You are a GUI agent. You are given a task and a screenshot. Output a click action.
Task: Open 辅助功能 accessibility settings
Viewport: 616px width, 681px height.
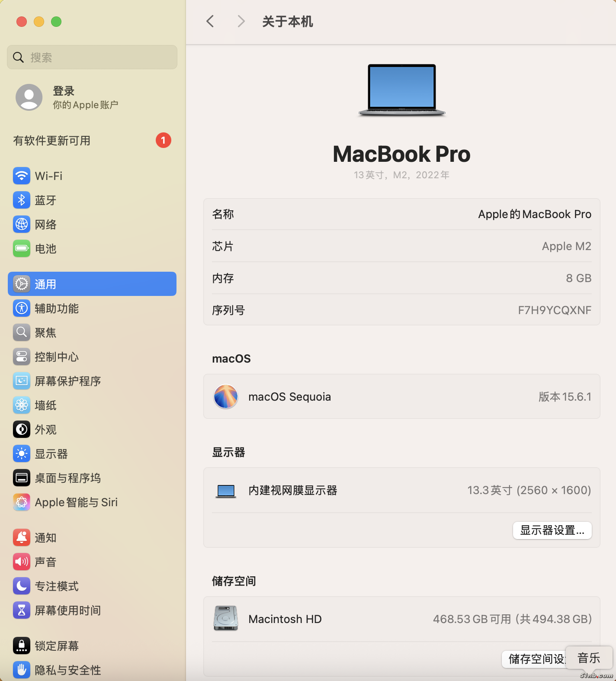(92, 308)
